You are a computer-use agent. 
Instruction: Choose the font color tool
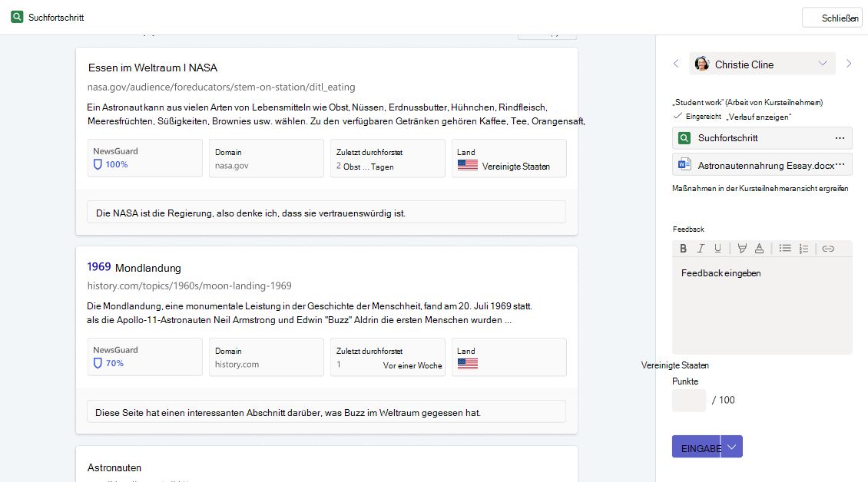(759, 249)
